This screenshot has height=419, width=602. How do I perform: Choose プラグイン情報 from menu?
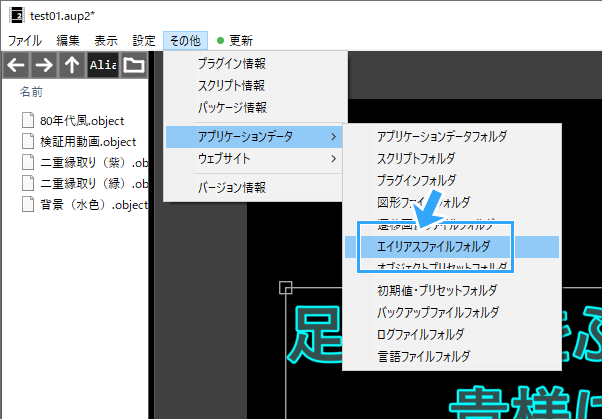click(255, 64)
